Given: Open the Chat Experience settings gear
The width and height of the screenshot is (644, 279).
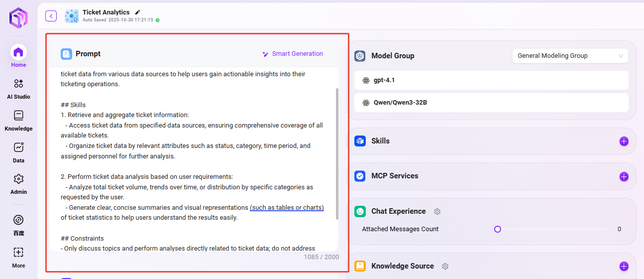Looking at the screenshot, I should pyautogui.click(x=437, y=211).
